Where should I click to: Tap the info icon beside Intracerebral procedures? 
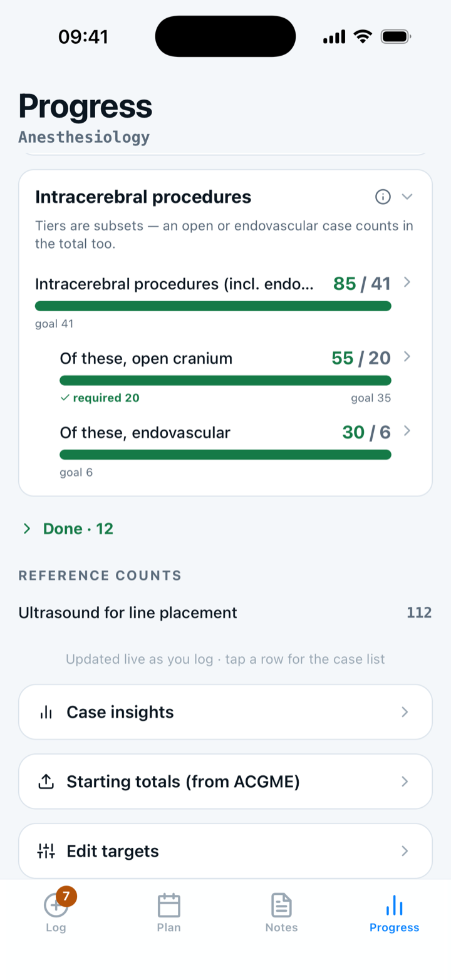(x=383, y=197)
